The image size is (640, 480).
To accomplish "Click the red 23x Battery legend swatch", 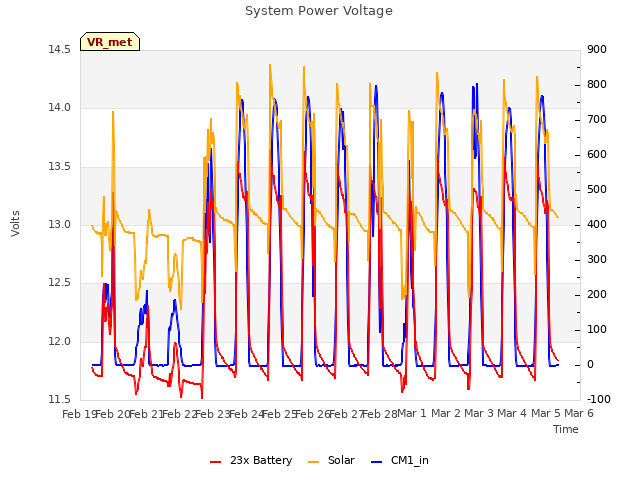I will [x=216, y=462].
